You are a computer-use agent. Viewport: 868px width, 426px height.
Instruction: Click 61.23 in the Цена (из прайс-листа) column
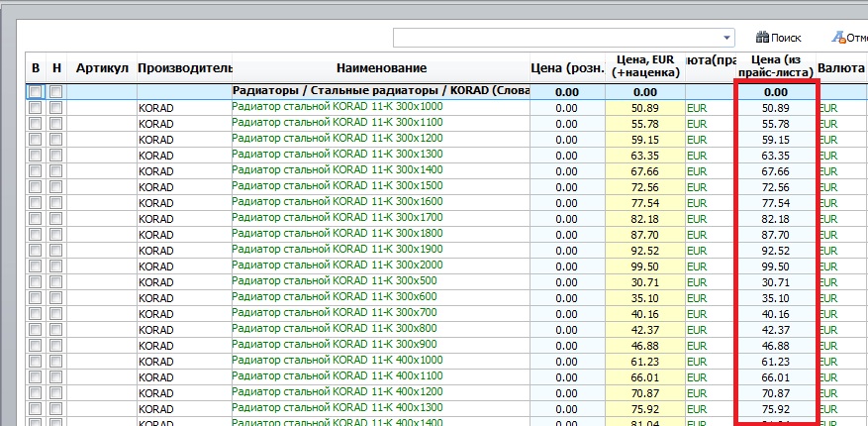click(775, 362)
